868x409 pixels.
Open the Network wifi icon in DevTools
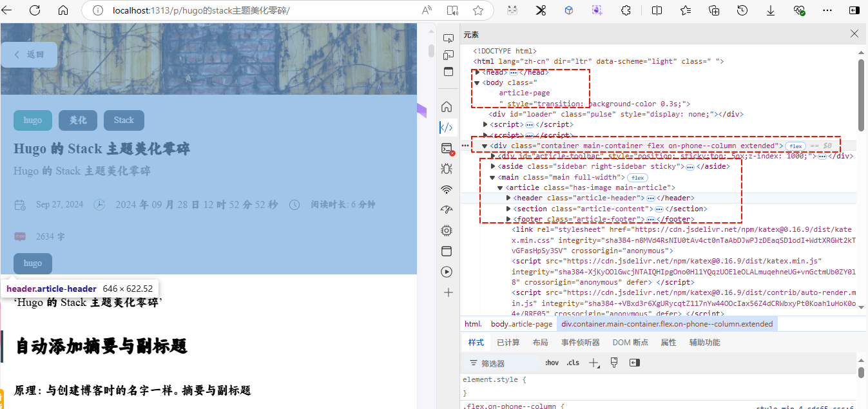447,189
